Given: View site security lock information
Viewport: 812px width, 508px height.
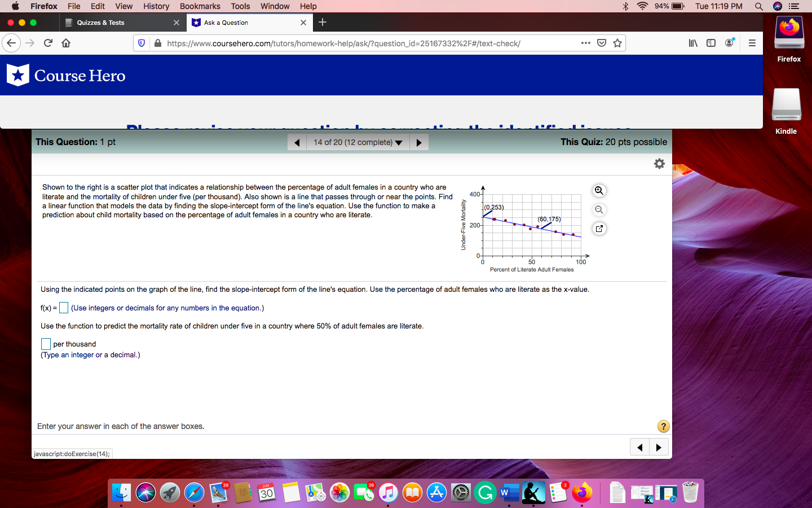Looking at the screenshot, I should coord(158,43).
